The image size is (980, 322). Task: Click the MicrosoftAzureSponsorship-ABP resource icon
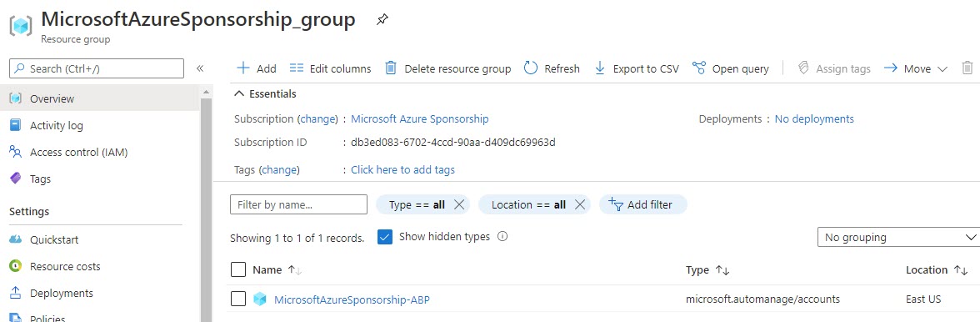[260, 299]
